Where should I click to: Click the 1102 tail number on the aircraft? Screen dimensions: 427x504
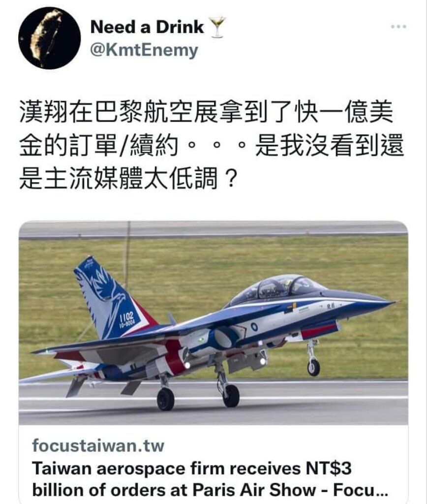(x=126, y=317)
